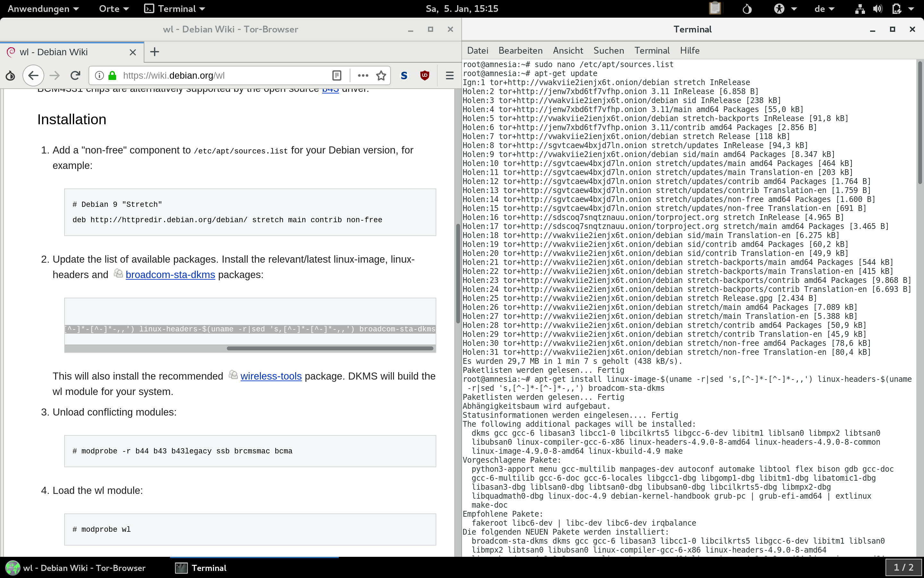Click the Installation heading
This screenshot has width=924, height=578.
72,120
